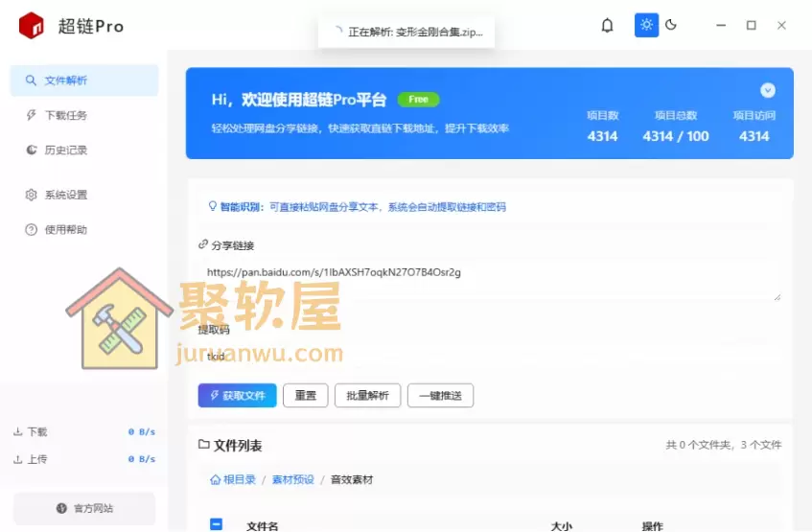The width and height of the screenshot is (812, 532).
Task: Click the 重置 button
Action: coord(306,396)
